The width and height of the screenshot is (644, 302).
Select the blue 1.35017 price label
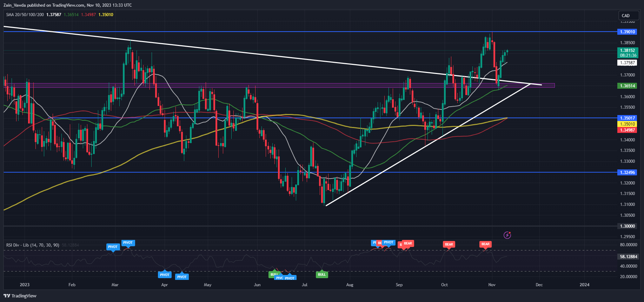[628, 118]
